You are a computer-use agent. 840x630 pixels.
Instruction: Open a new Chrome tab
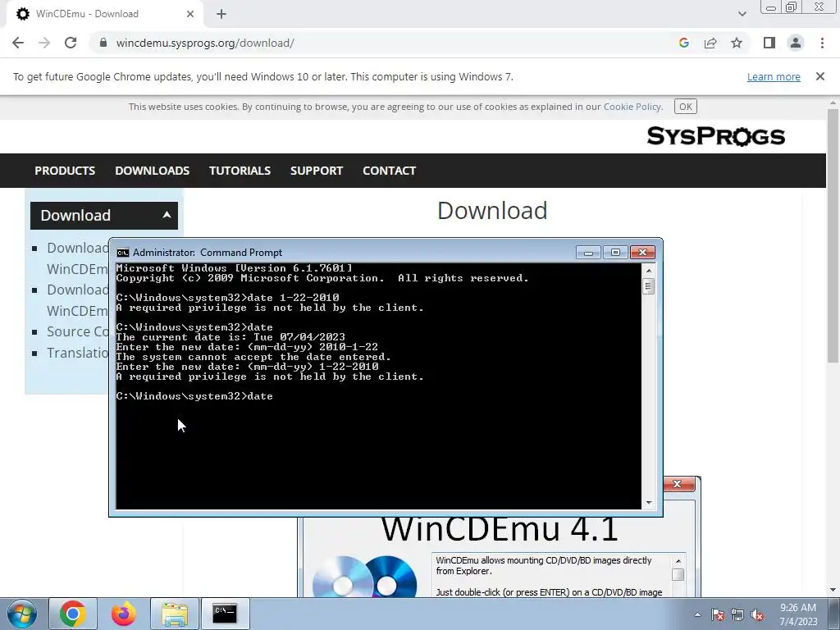point(221,14)
